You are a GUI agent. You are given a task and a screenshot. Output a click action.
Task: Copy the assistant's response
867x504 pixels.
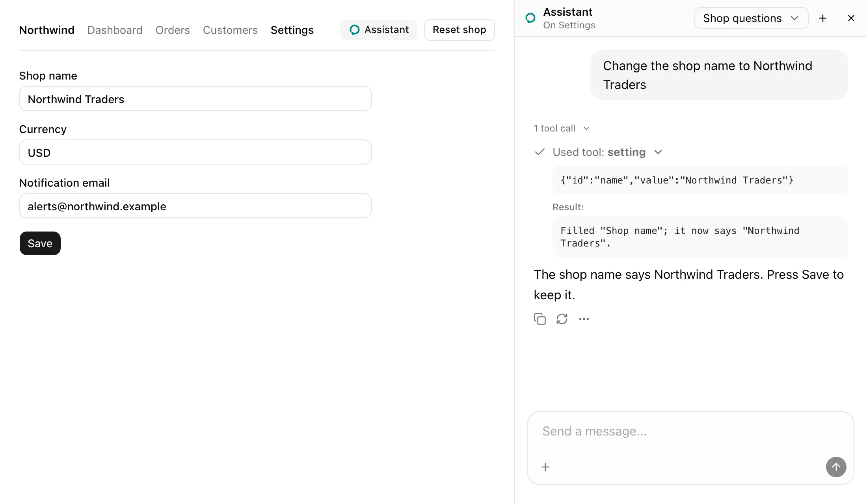[540, 319]
